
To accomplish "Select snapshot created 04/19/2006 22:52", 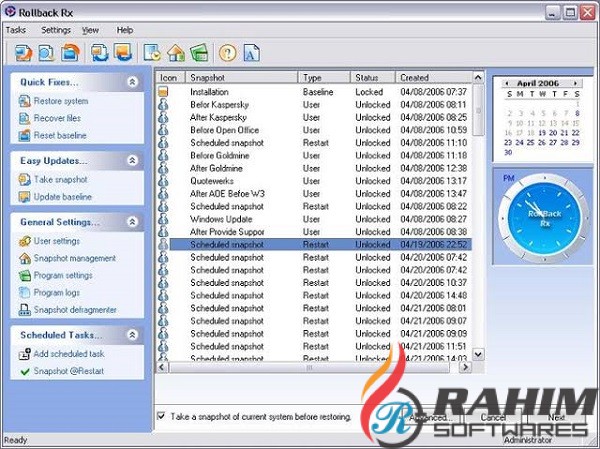I will click(315, 245).
